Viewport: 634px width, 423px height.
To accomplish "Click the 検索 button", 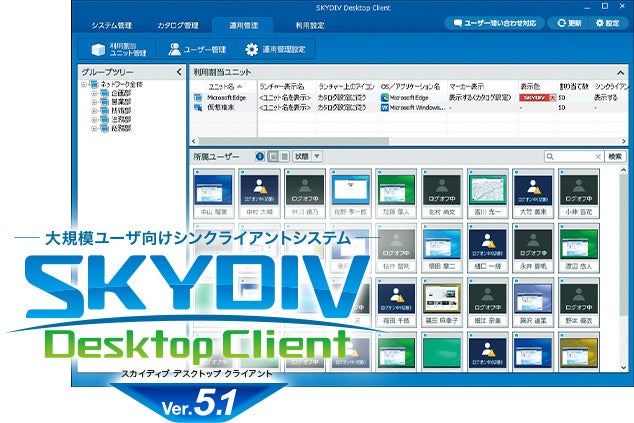I will pos(615,157).
